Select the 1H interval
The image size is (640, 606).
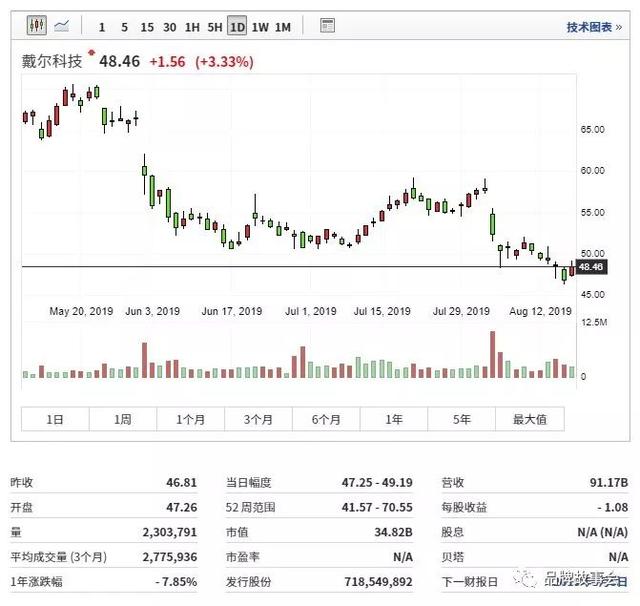(x=192, y=27)
